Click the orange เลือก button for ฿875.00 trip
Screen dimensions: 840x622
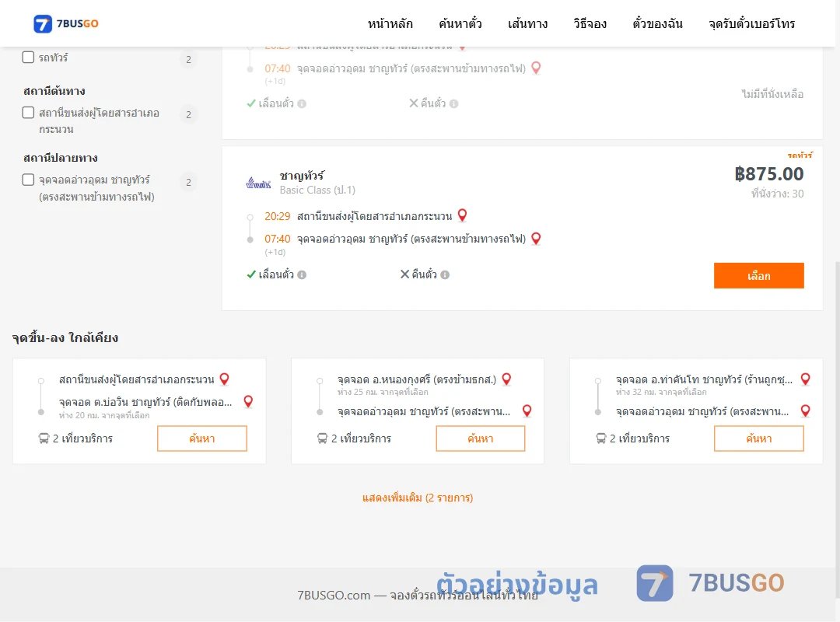click(x=758, y=275)
